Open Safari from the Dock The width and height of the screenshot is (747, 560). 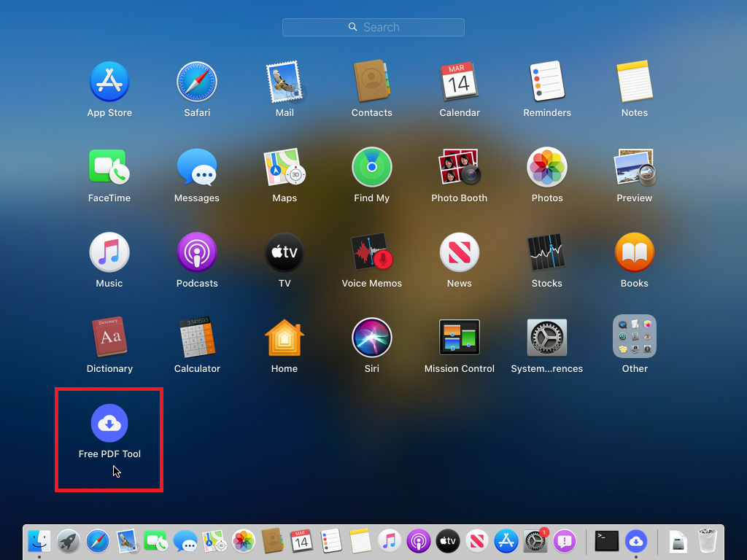pyautogui.click(x=97, y=542)
